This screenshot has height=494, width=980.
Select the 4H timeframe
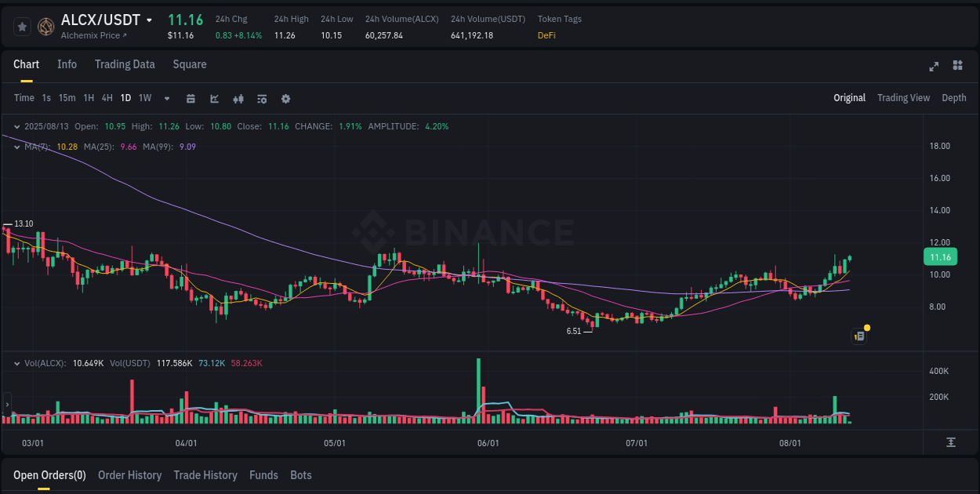tap(107, 99)
